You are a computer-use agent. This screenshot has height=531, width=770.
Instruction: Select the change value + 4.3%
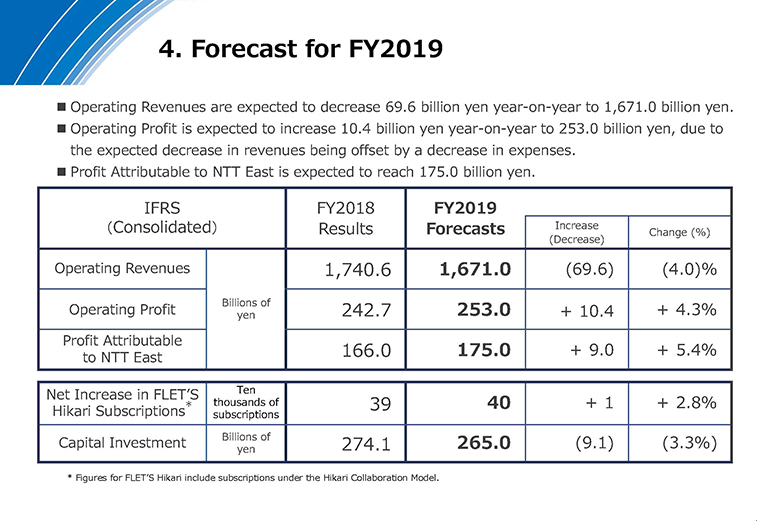point(687,309)
